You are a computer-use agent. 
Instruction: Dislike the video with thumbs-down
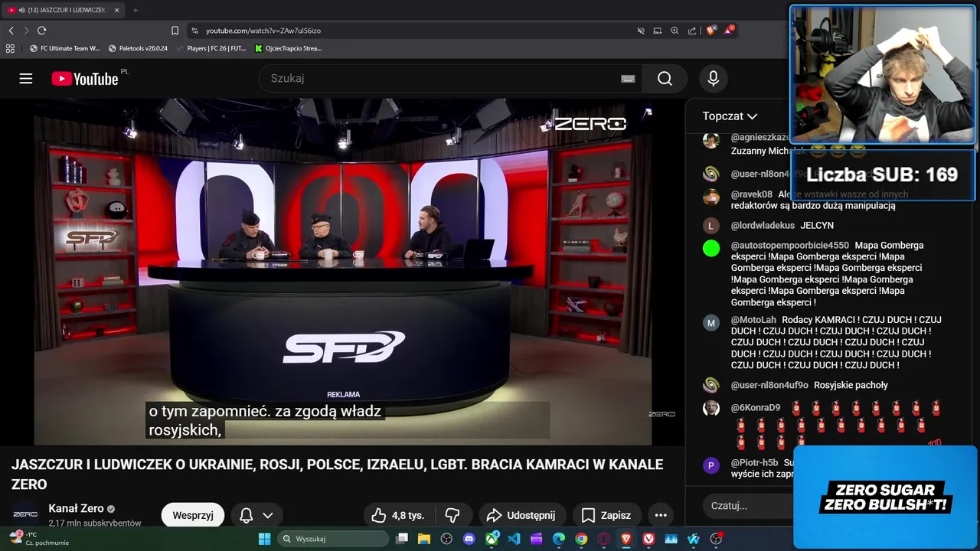tap(452, 515)
